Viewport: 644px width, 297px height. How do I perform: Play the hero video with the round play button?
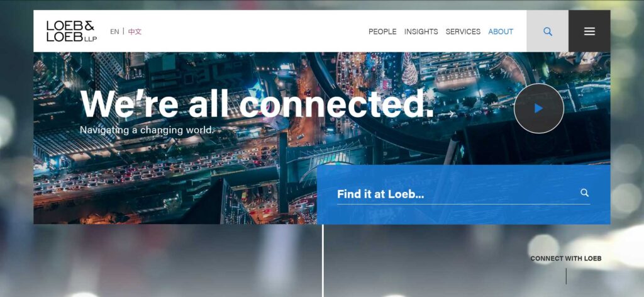(539, 108)
